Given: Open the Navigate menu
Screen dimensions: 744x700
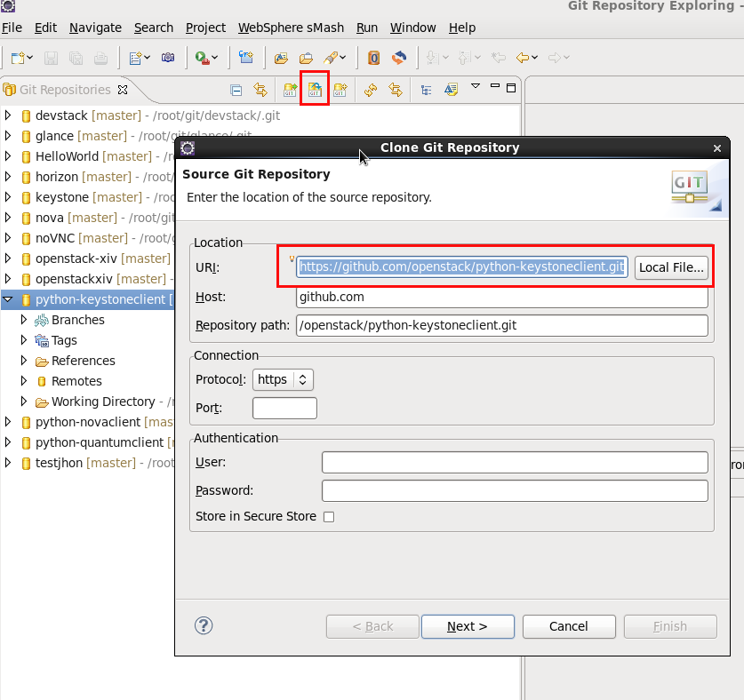Looking at the screenshot, I should [95, 28].
